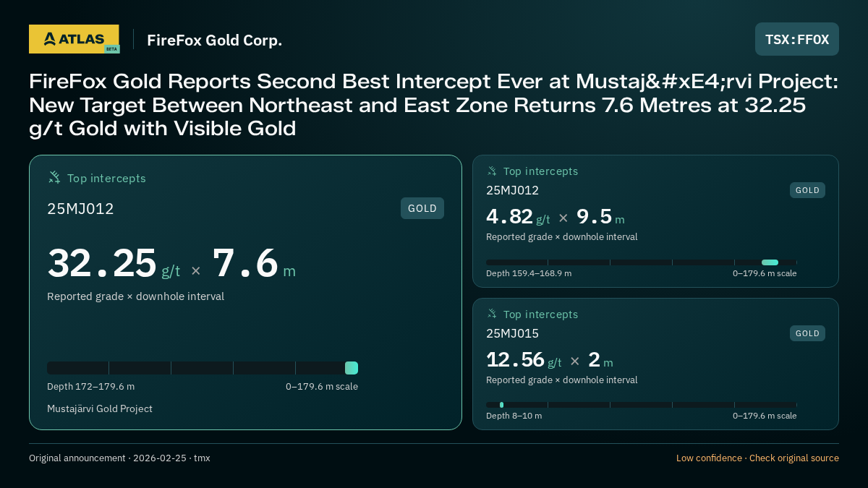Click the Atlas logo badge

click(x=74, y=39)
